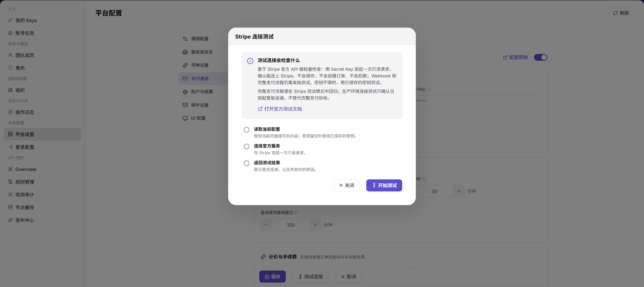The image size is (644, 287).
Task: Click the help icon beside the Key label
Action: point(429,89)
